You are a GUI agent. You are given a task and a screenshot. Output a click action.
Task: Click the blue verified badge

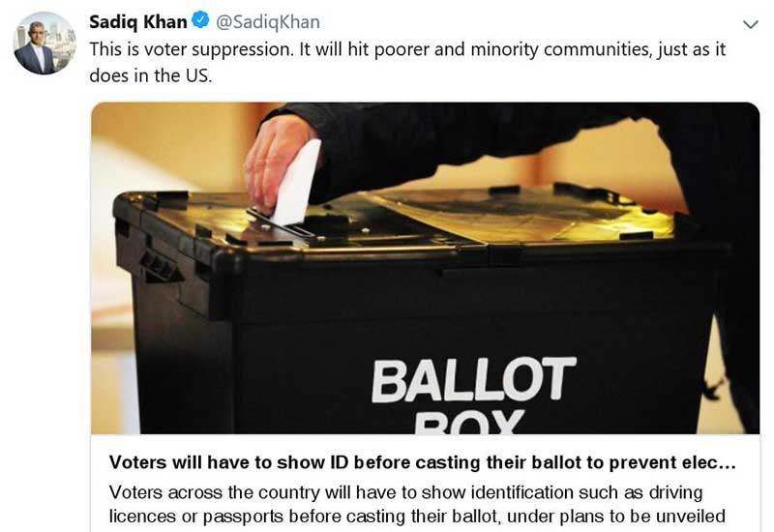click(200, 21)
